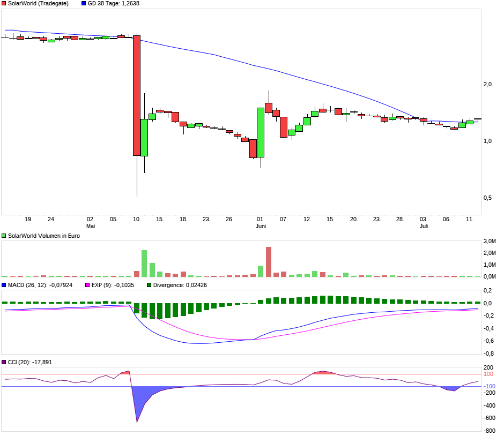The image size is (504, 436).
Task: Click the '3,0M' volume axis value
Action: [x=490, y=242]
